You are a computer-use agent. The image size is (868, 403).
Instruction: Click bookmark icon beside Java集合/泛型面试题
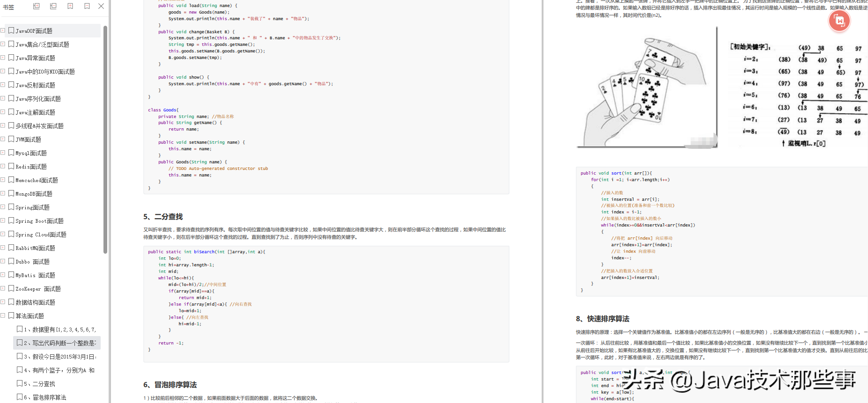coord(11,44)
